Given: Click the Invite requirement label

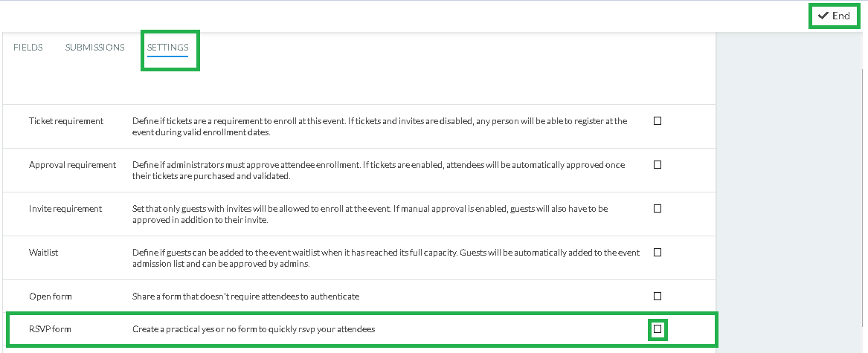Looking at the screenshot, I should coord(65,209).
